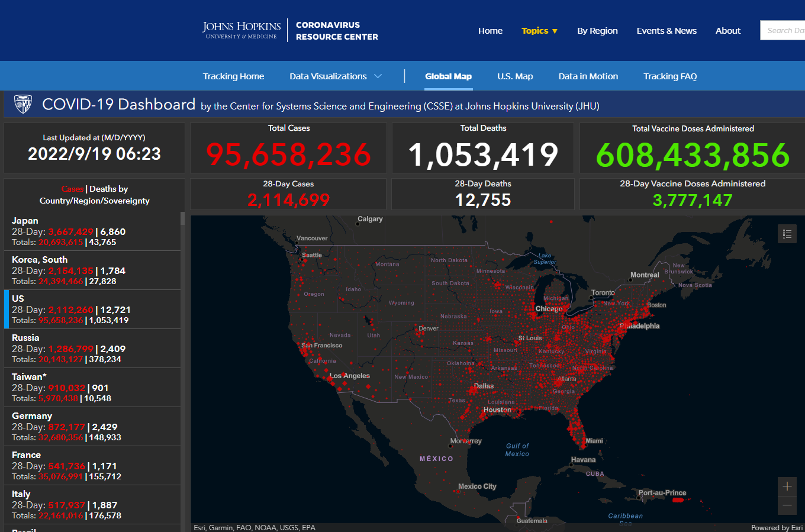The height and width of the screenshot is (532, 805).
Task: Zoom out on the map
Action: (787, 505)
